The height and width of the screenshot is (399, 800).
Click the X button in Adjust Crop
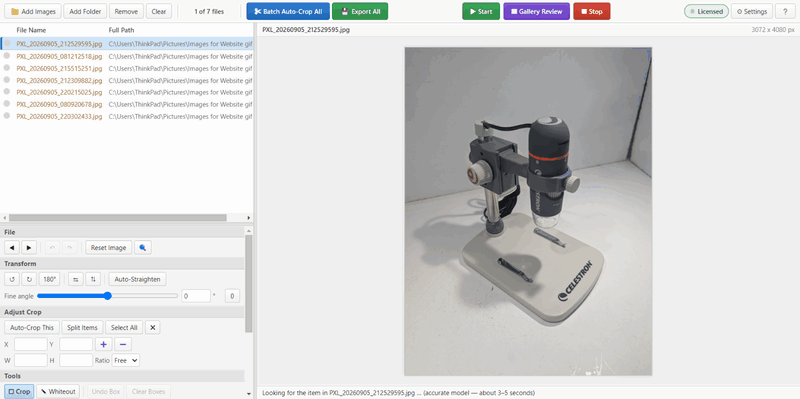click(x=153, y=328)
